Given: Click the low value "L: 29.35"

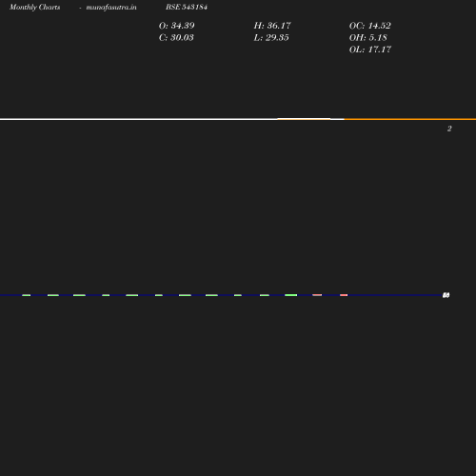Looking at the screenshot, I should coord(271,37).
